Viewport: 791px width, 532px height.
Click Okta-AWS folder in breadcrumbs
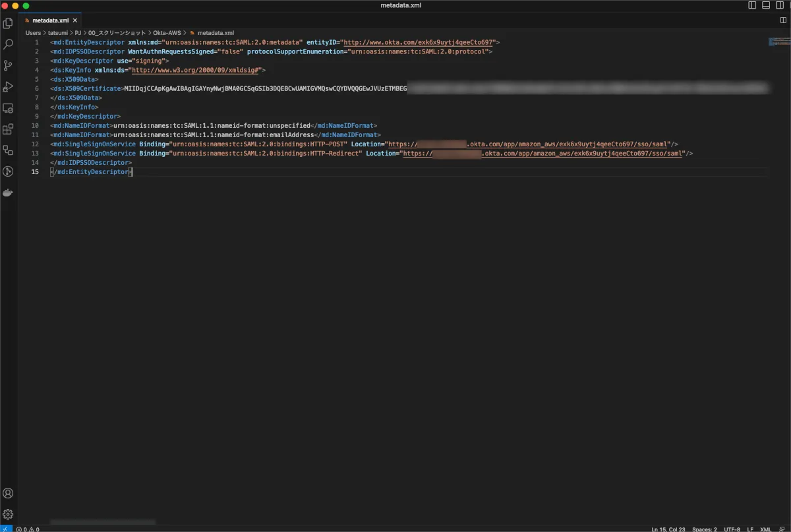click(x=167, y=32)
